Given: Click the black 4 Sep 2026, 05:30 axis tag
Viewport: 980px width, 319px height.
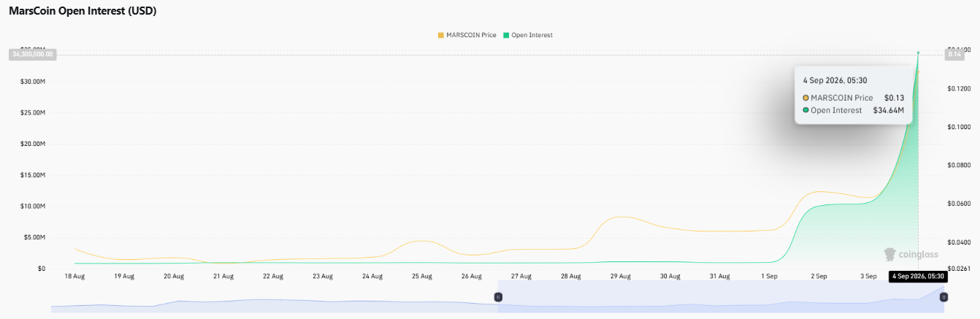Looking at the screenshot, I should coord(918,277).
